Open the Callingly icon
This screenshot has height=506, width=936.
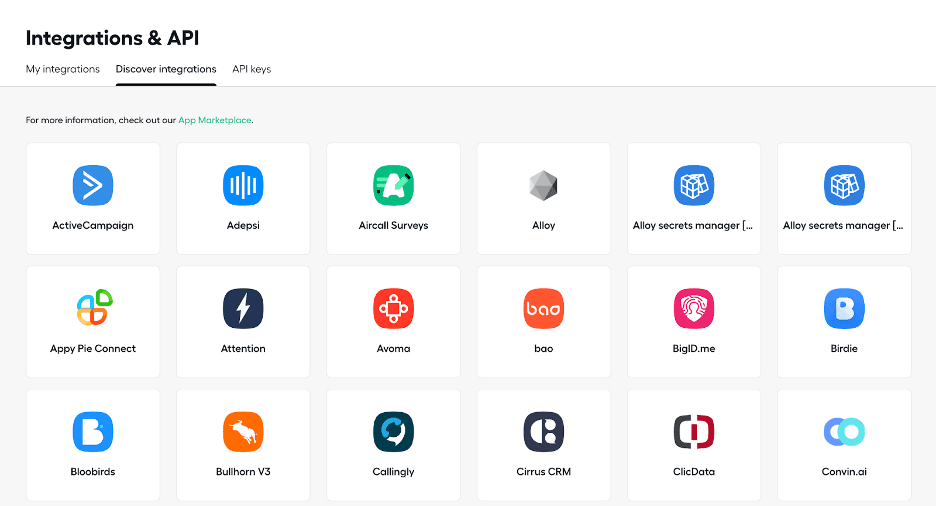click(393, 431)
